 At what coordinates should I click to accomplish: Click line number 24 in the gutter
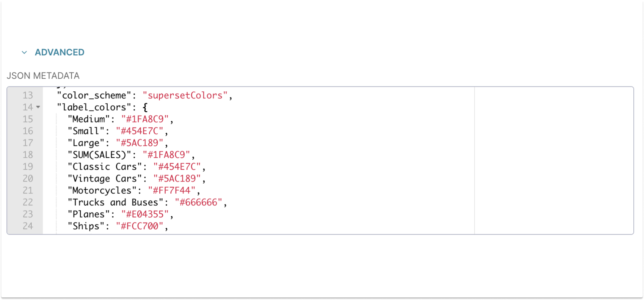28,226
